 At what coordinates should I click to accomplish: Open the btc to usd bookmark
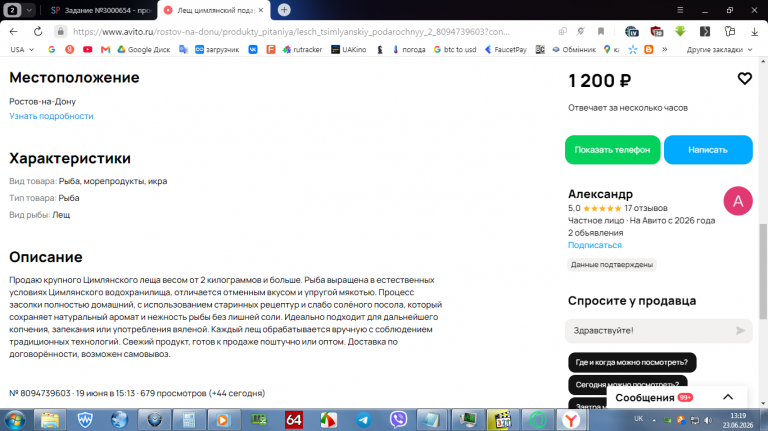click(455, 49)
